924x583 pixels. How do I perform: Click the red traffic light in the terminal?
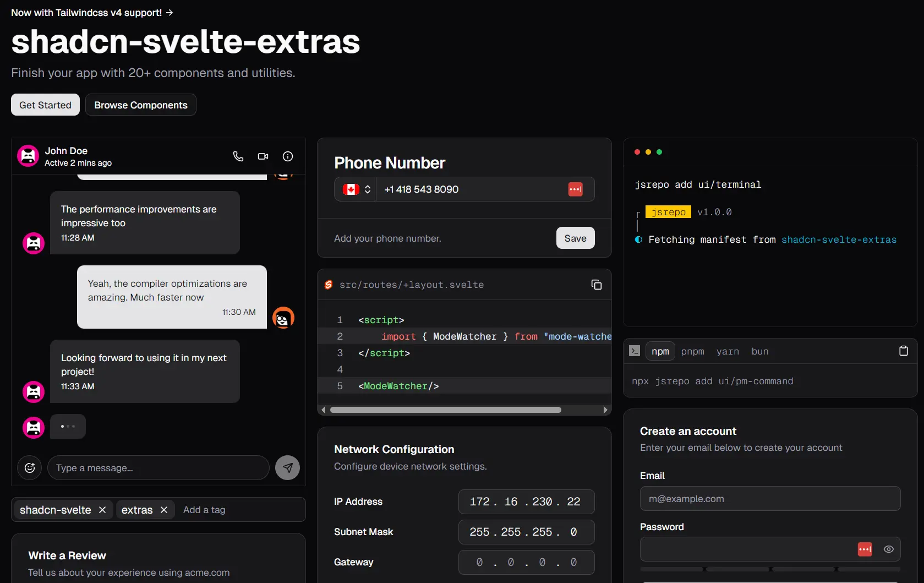pyautogui.click(x=637, y=152)
